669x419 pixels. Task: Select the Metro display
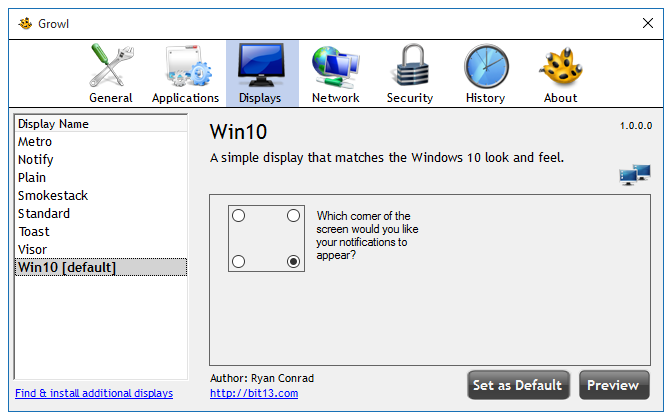click(x=101, y=142)
